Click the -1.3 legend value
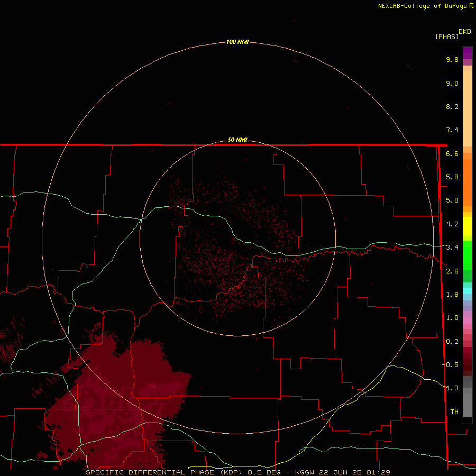Image resolution: width=476 pixels, height=476 pixels. click(x=451, y=388)
